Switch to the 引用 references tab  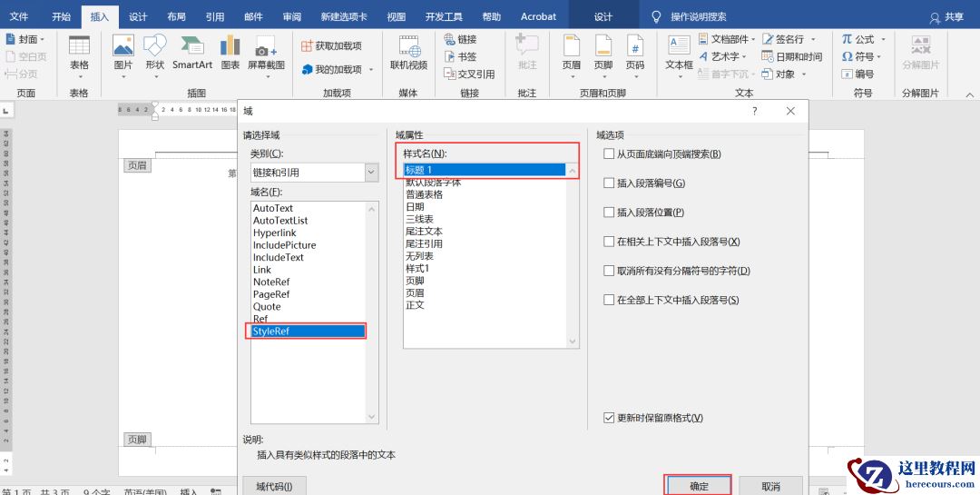click(214, 17)
